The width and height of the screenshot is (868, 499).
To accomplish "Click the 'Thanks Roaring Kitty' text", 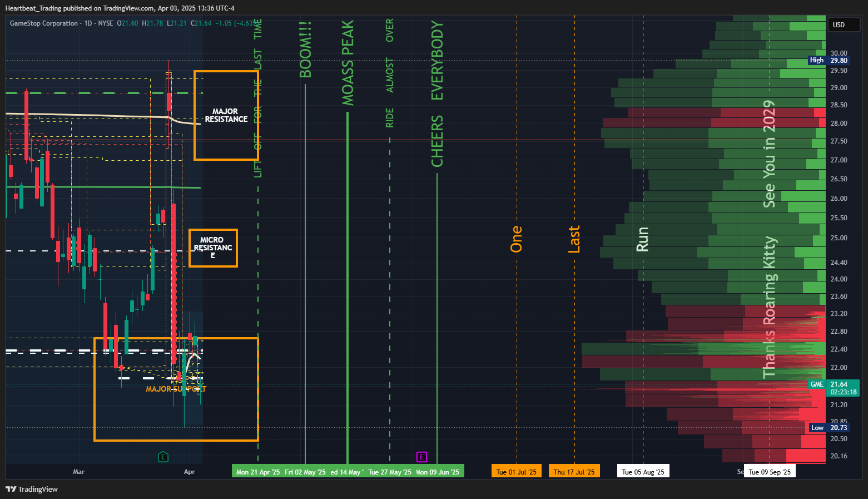I will tap(769, 308).
